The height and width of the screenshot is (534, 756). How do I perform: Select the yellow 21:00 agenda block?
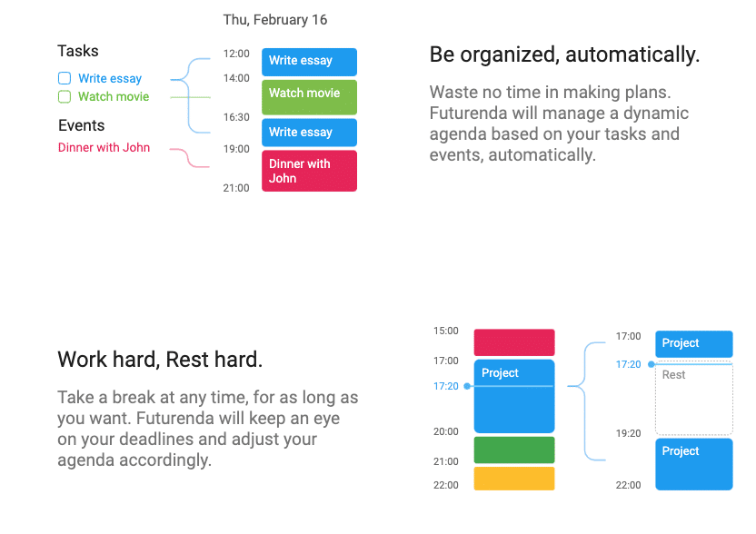514,479
